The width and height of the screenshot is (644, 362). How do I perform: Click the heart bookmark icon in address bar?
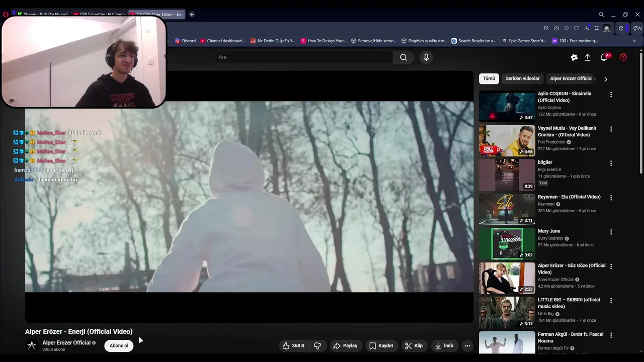pyautogui.click(x=577, y=28)
